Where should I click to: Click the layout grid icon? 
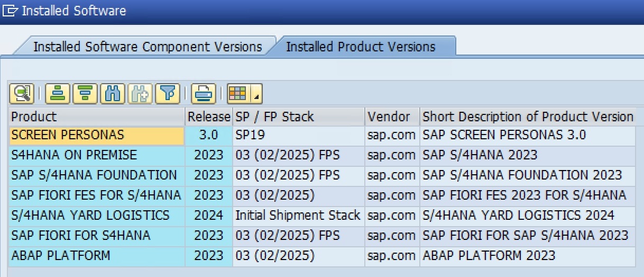[237, 94]
